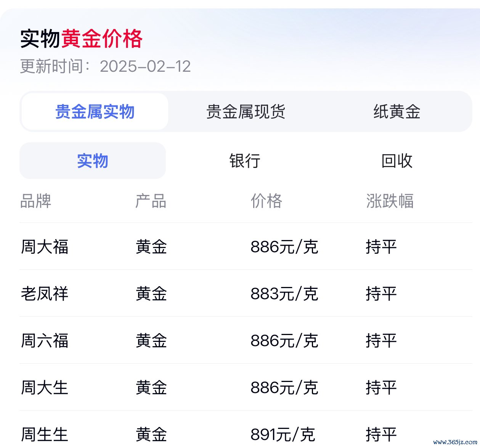Select the 老凤祥 brand name
Screen dimensions: 480x448
45,293
